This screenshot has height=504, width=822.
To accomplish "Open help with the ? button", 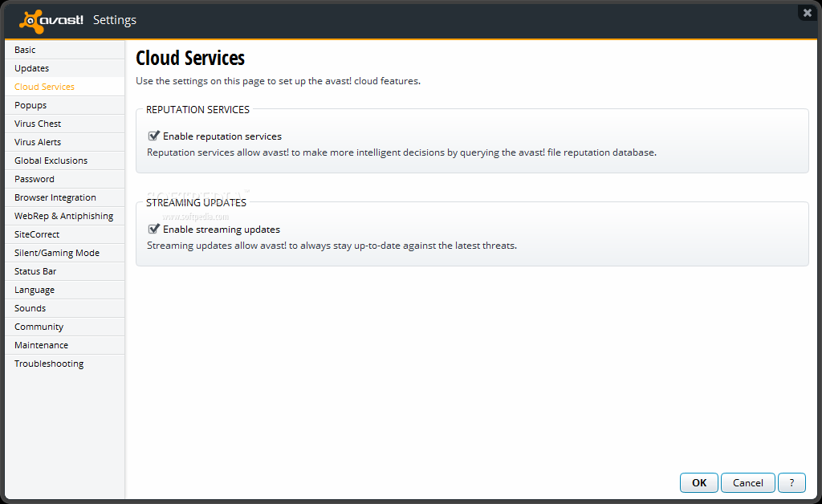I will click(791, 482).
